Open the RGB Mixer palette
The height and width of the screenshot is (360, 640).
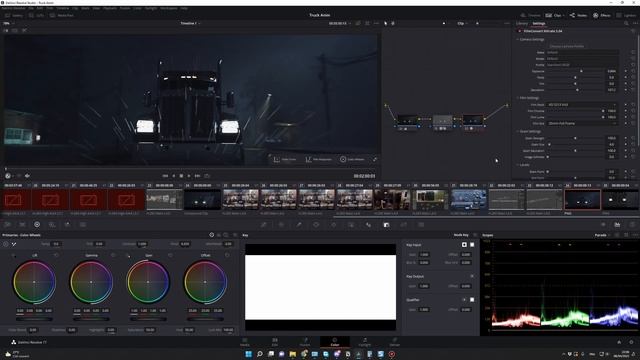pyautogui.click(x=67, y=224)
